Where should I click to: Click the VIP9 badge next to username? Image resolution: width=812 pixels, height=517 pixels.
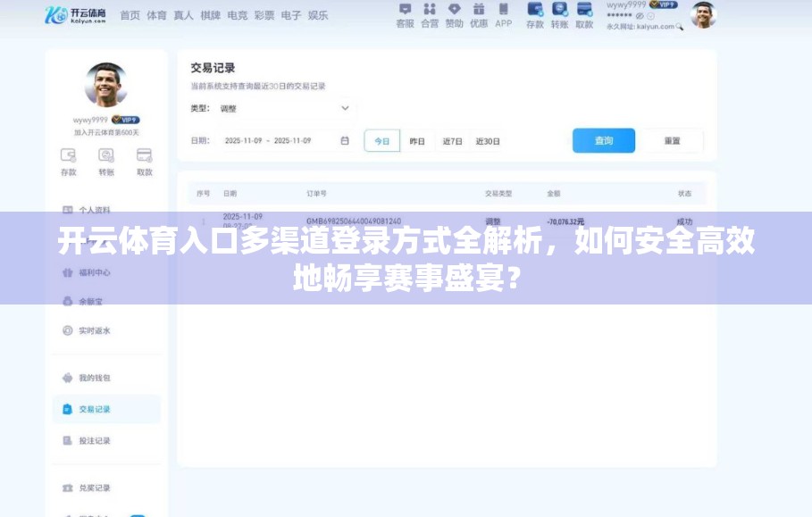125,121
